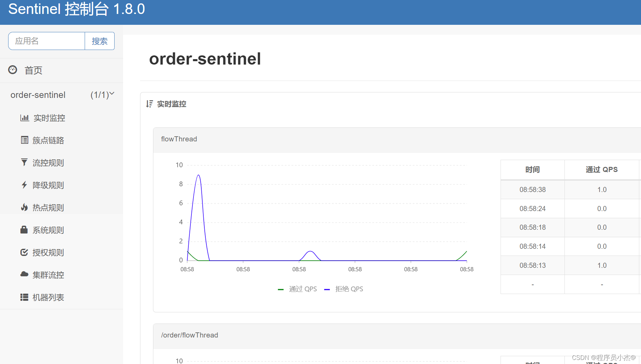Screen dimensions: 641x364
Task: Click the 1.0 QPS value at 08:58:13
Action: [x=602, y=265]
